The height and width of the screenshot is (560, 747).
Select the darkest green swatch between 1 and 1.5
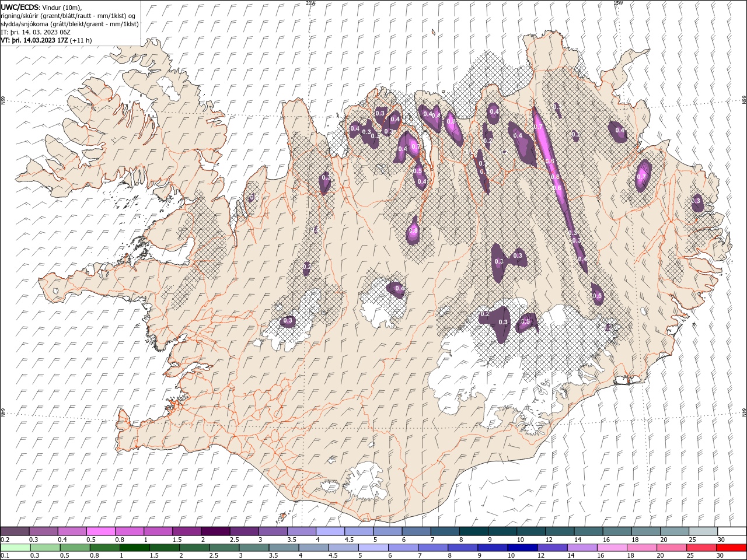tap(134, 548)
